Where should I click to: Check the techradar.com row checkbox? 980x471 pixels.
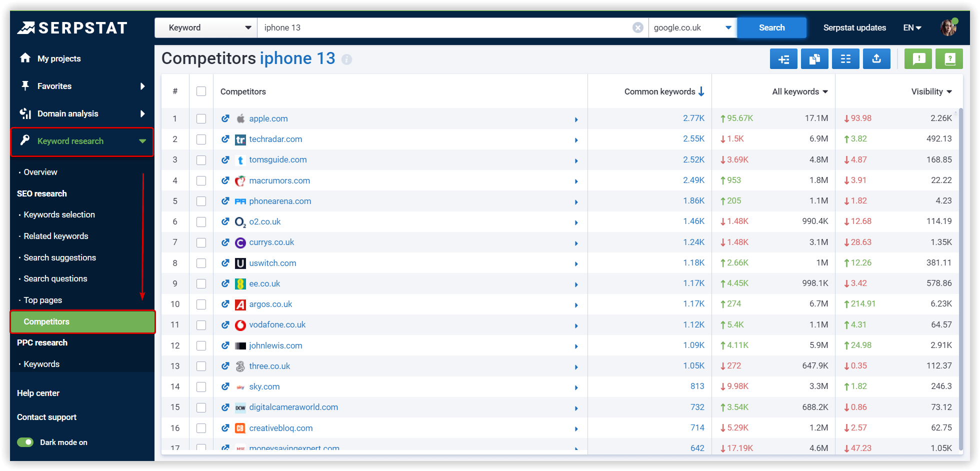click(x=201, y=139)
